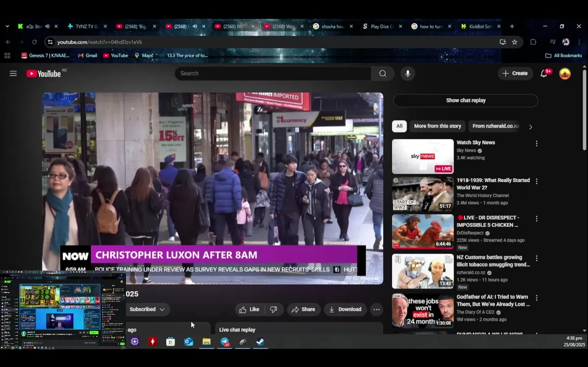Mute the fourth tab's audio speaker icon

(x=195, y=27)
